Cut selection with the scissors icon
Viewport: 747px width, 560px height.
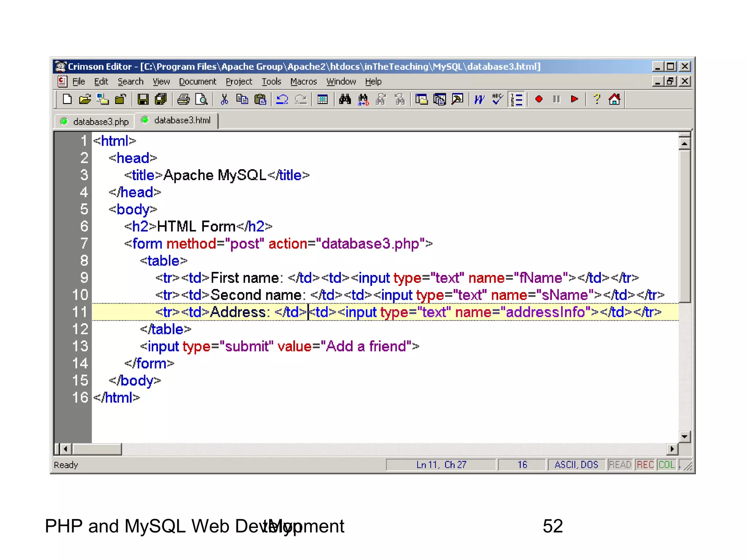pos(224,99)
